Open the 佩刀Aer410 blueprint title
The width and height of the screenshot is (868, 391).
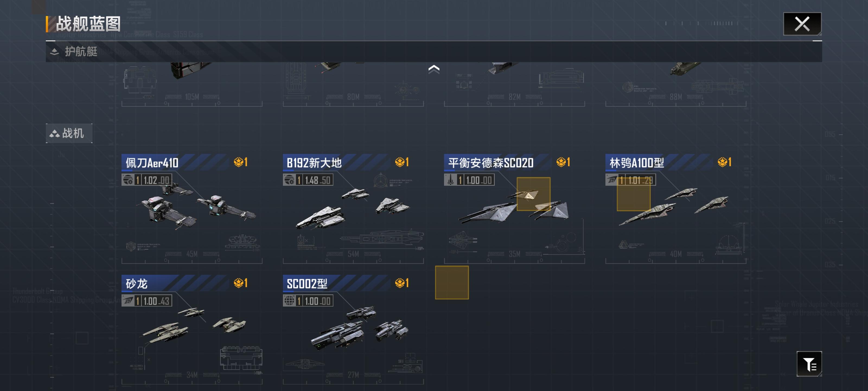[152, 163]
